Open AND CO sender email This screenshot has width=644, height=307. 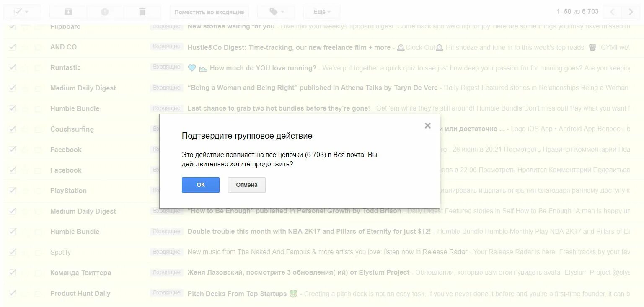tap(63, 47)
